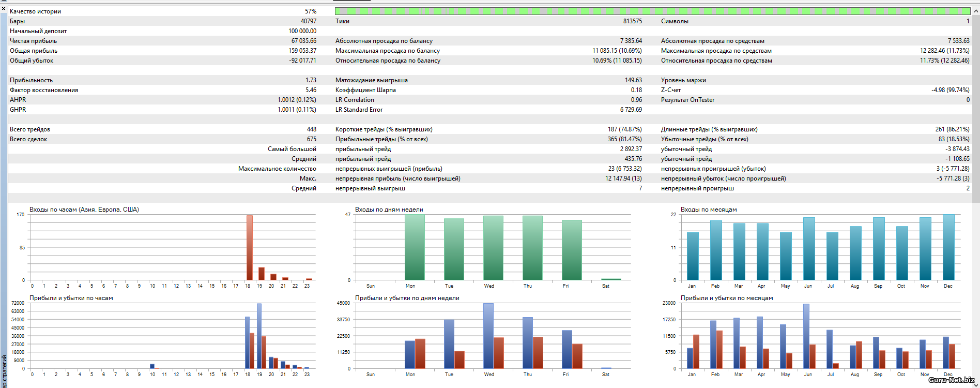
Task: Click "Прибыльные трейды (% от всех)" label
Action: tap(381, 139)
